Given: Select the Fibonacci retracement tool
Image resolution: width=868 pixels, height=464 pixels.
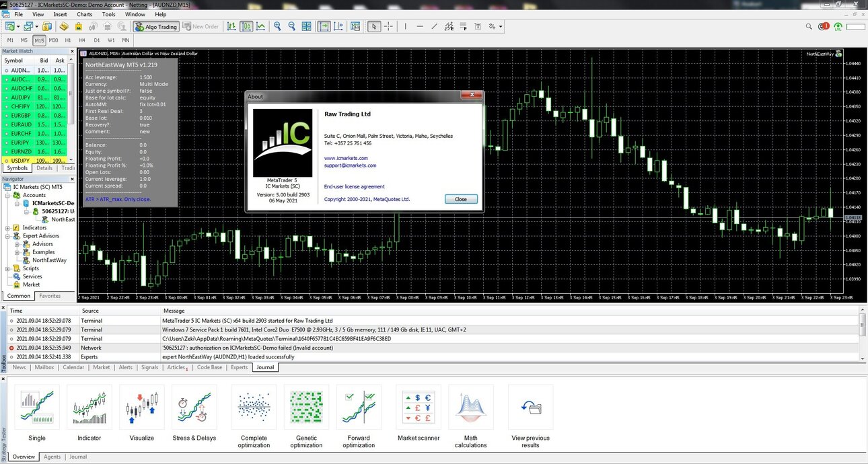Looking at the screenshot, I should (463, 26).
